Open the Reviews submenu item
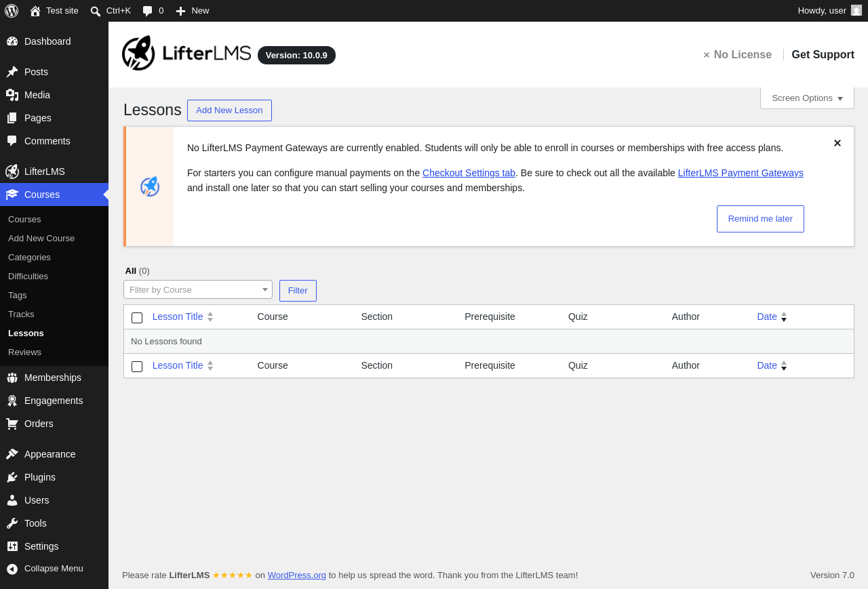Viewport: 868px width, 589px height. click(x=24, y=352)
